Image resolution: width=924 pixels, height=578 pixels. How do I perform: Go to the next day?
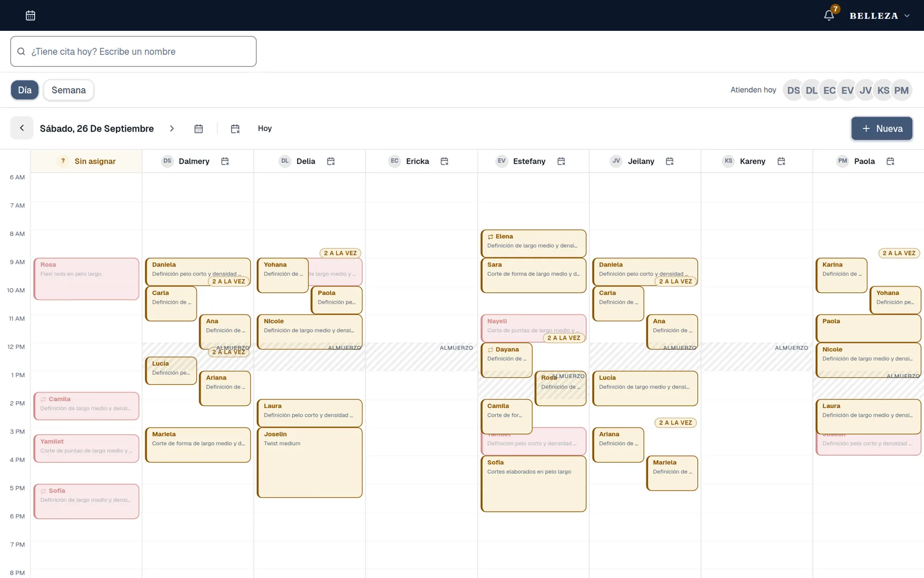tap(172, 128)
